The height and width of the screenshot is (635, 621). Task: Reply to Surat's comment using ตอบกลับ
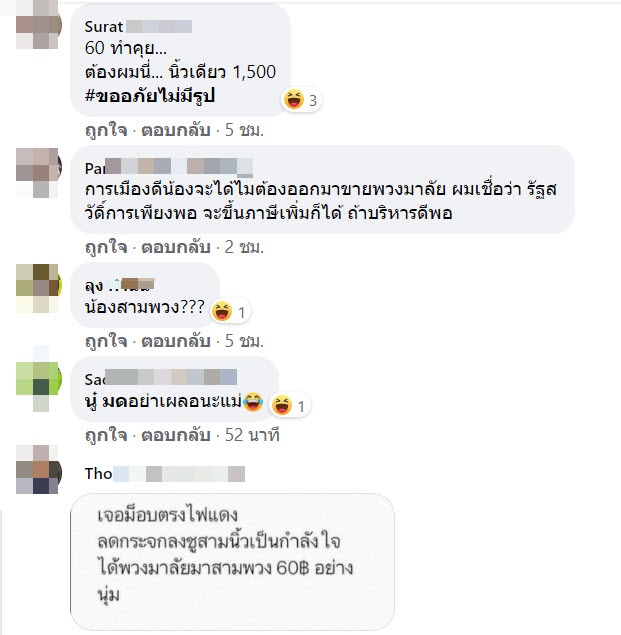(176, 130)
